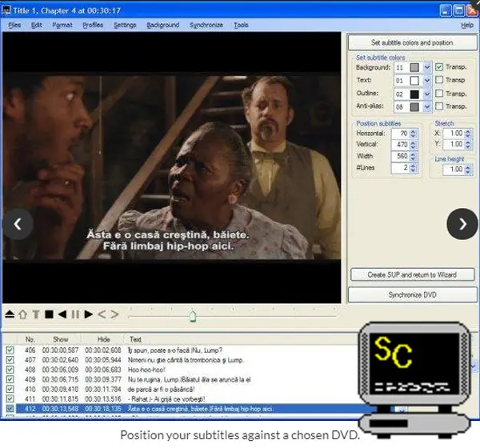
Task: Adjust Stretch Y stepper
Action: (x=467, y=144)
